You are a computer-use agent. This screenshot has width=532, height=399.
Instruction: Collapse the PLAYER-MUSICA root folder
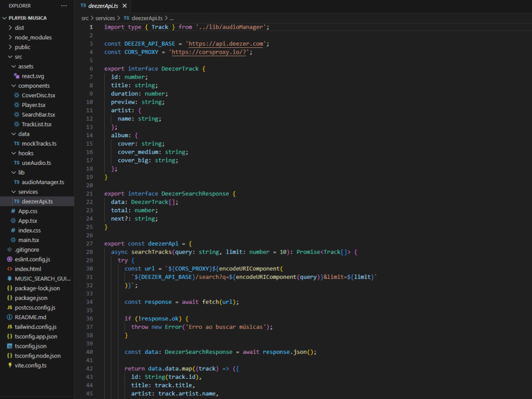click(x=4, y=18)
